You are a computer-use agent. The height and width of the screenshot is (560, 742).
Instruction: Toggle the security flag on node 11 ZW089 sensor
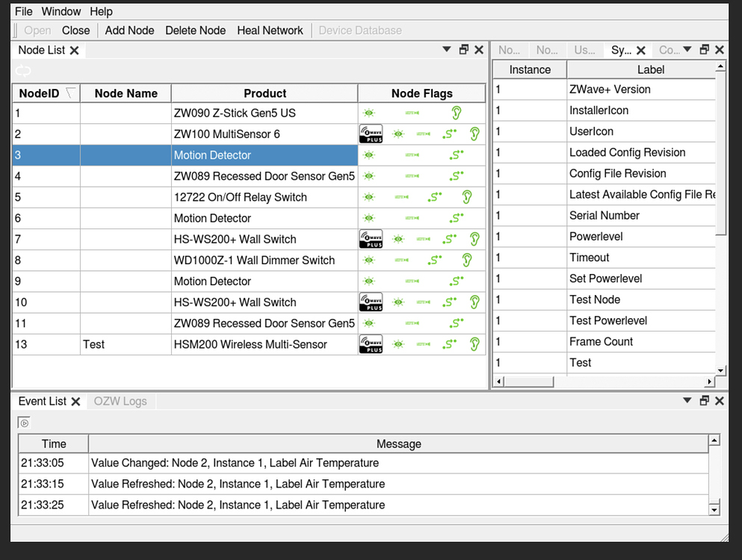455,323
